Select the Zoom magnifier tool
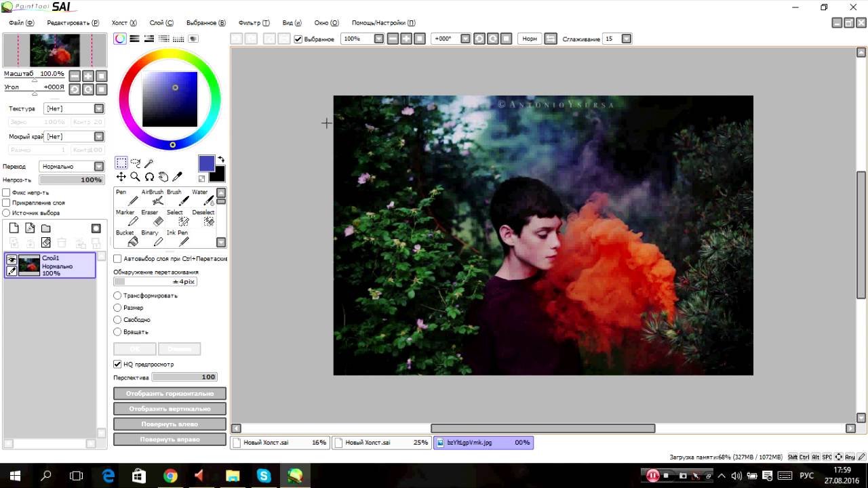 tap(135, 177)
